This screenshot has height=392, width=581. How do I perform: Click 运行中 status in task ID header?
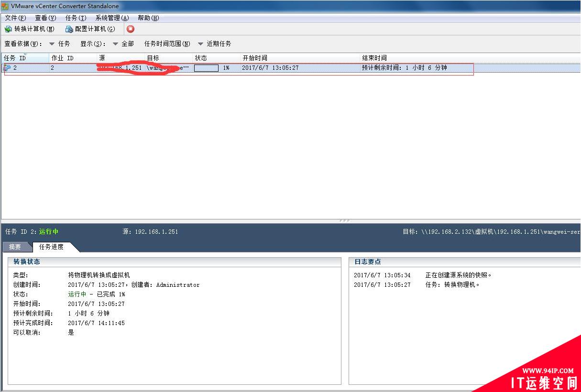tap(49, 231)
